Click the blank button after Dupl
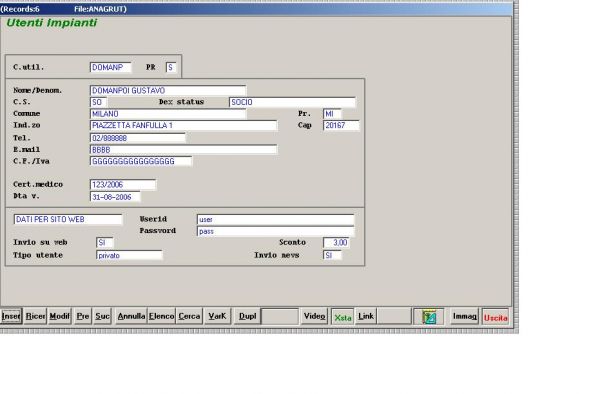 280,316
